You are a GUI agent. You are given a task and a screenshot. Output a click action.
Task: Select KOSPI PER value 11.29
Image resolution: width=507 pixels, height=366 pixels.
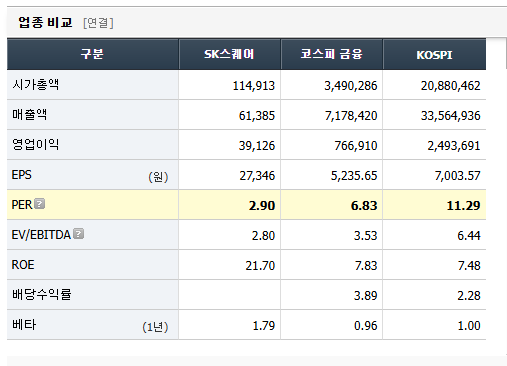coord(463,206)
